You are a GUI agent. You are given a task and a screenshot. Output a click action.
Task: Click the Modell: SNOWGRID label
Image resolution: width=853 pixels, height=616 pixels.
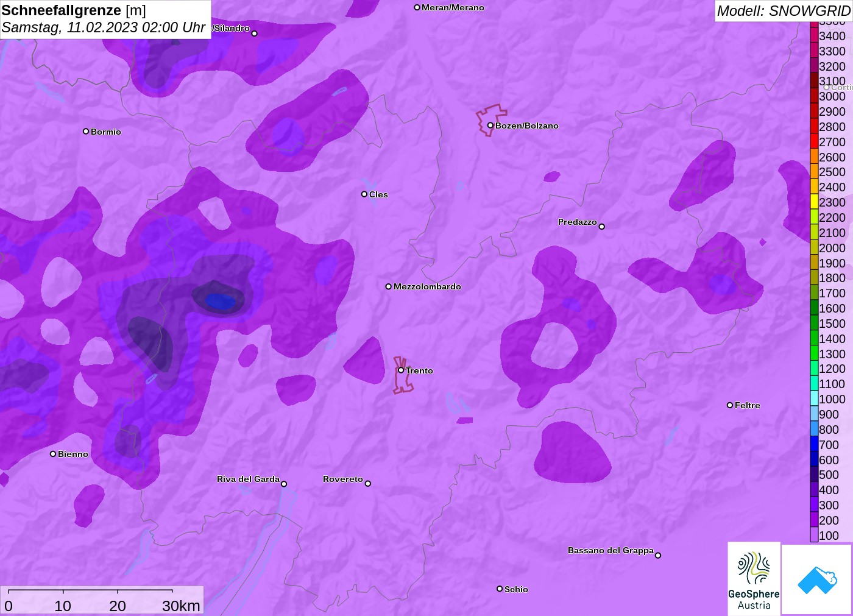pos(784,11)
